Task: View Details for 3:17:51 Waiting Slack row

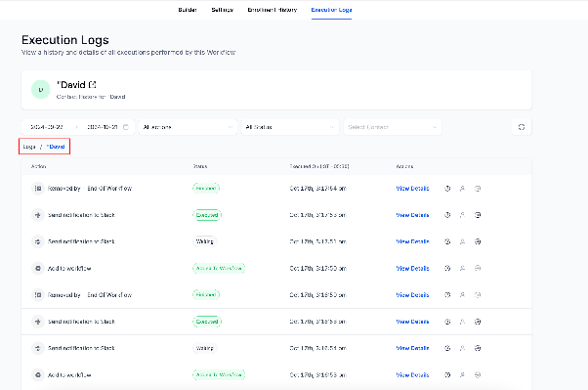Action: coord(412,241)
